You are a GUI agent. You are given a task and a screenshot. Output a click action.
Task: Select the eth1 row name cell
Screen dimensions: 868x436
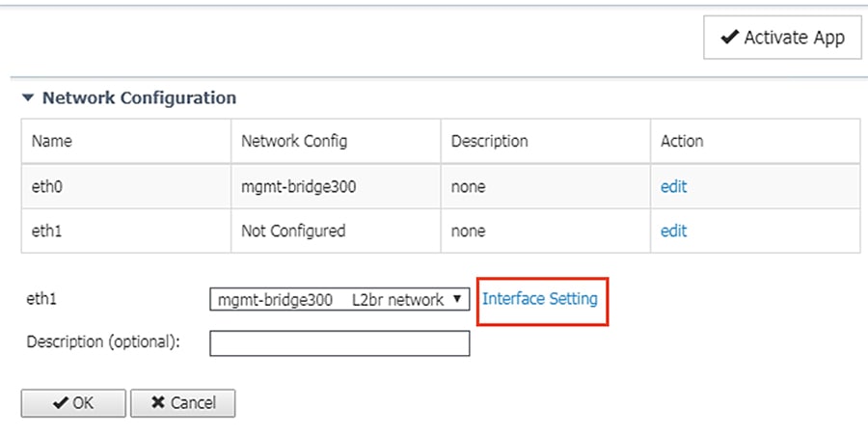point(125,231)
